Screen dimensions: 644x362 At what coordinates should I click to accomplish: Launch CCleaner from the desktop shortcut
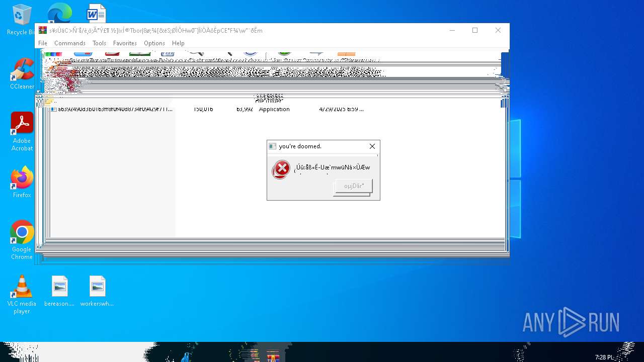tap(22, 74)
